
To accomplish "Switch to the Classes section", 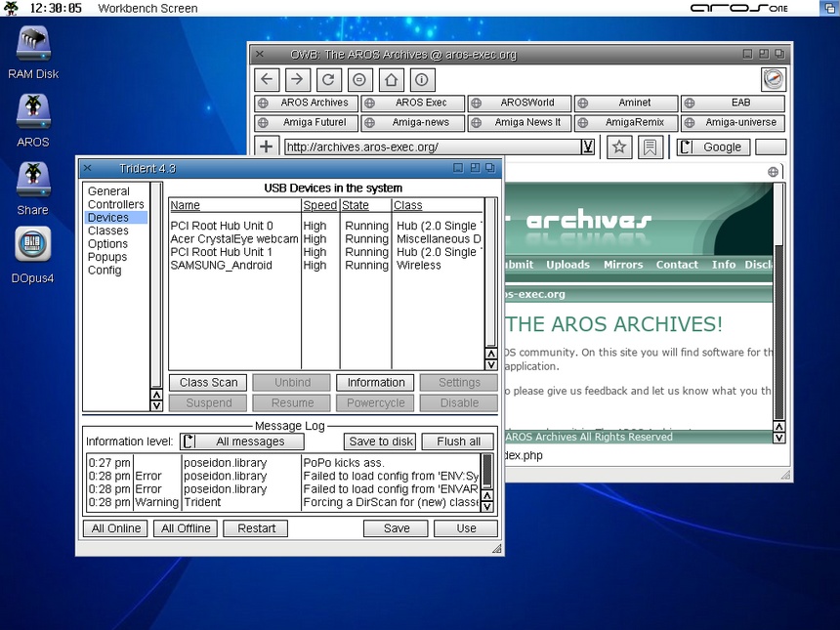I will pos(107,231).
